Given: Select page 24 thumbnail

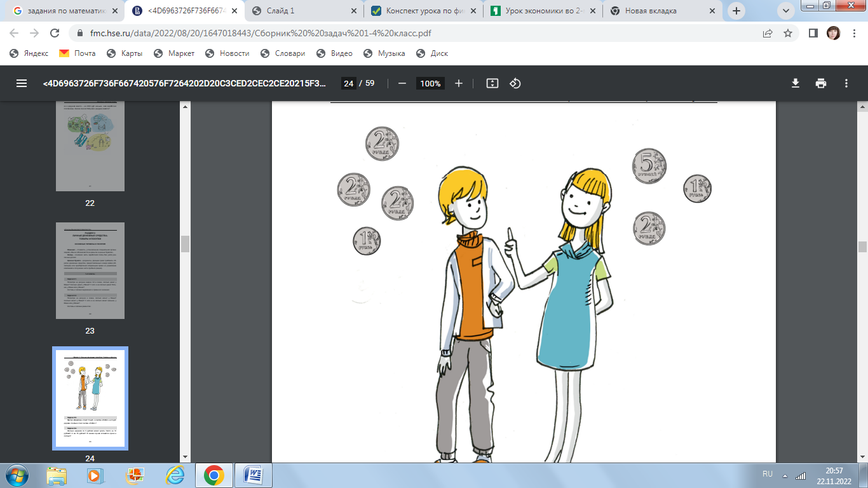Looking at the screenshot, I should 90,398.
